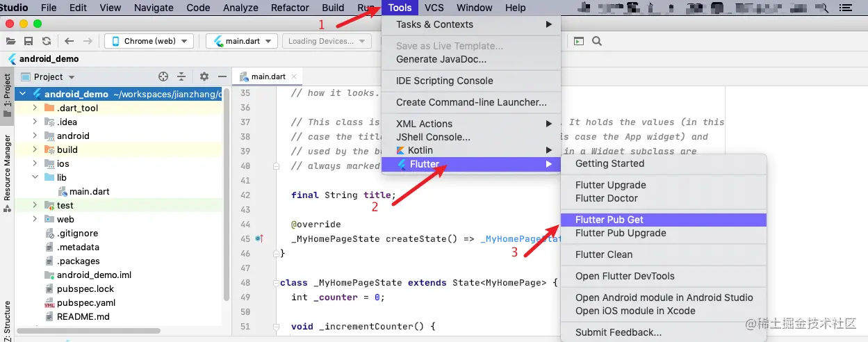
Task: Click the Flutter submenu entry
Action: coord(470,164)
